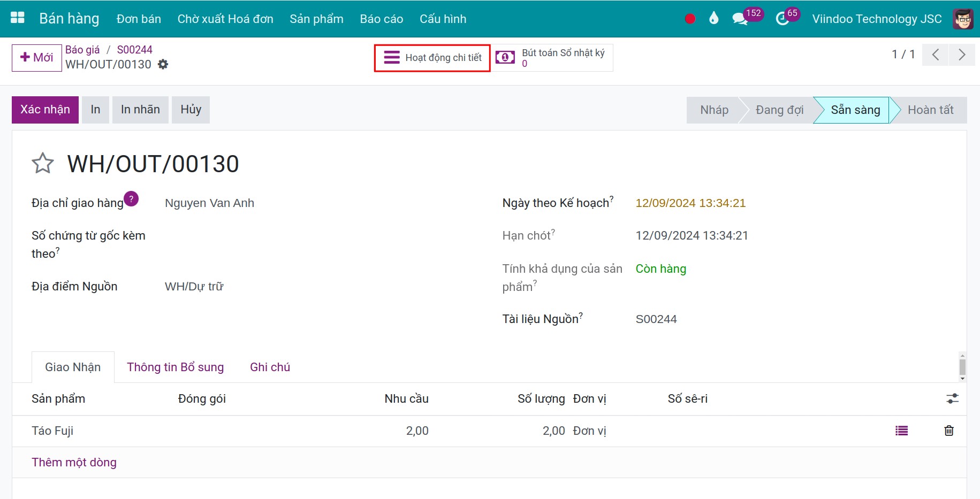Open detailed operations list icon for Táo Fuji
This screenshot has height=499, width=980.
coord(902,431)
